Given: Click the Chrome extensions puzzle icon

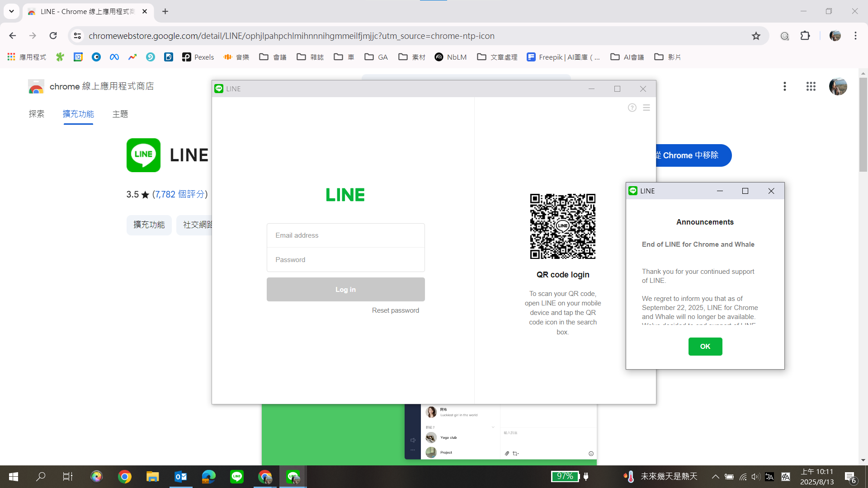Looking at the screenshot, I should (x=806, y=36).
